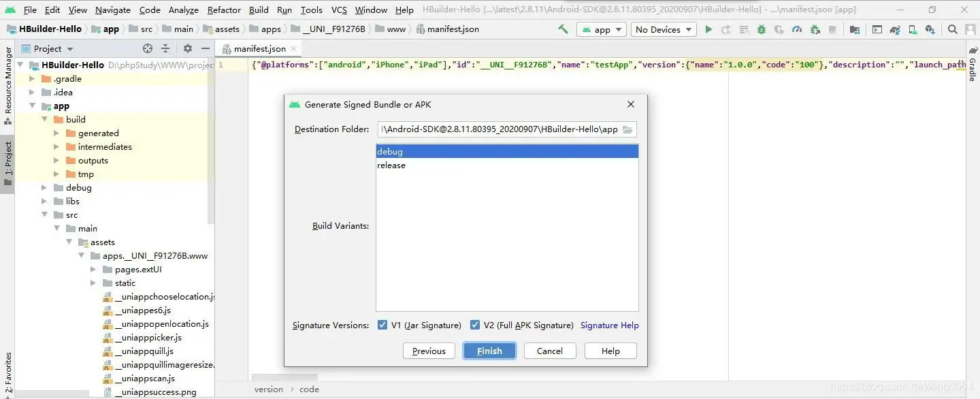This screenshot has width=980, height=399.
Task: Open the app run configuration dropdown
Action: tap(602, 29)
